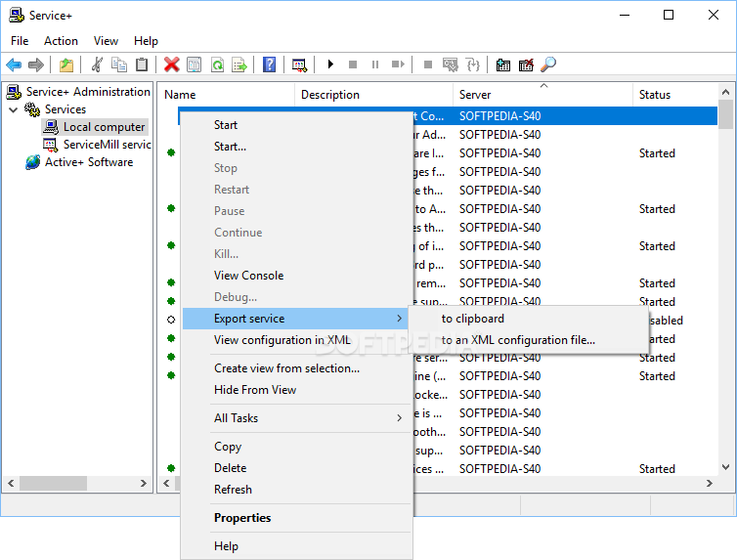Click the blue Back arrow in toolbar

point(14,65)
